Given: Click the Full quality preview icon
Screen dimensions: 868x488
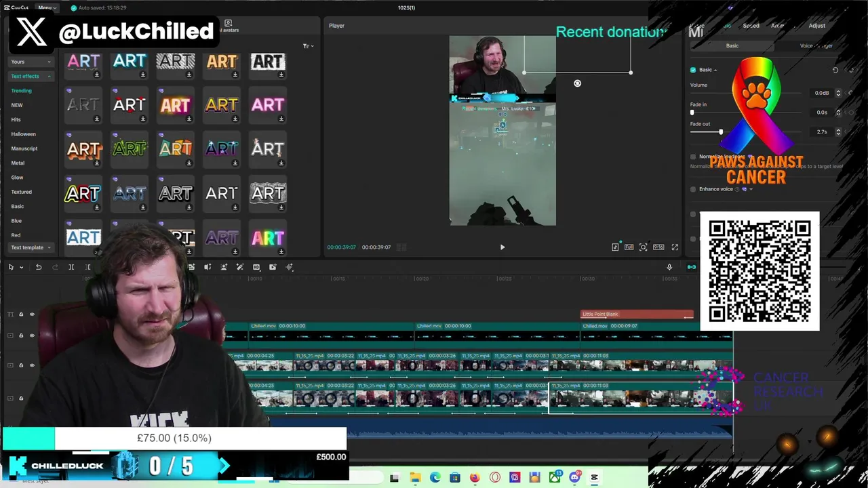Looking at the screenshot, I should (x=629, y=247).
